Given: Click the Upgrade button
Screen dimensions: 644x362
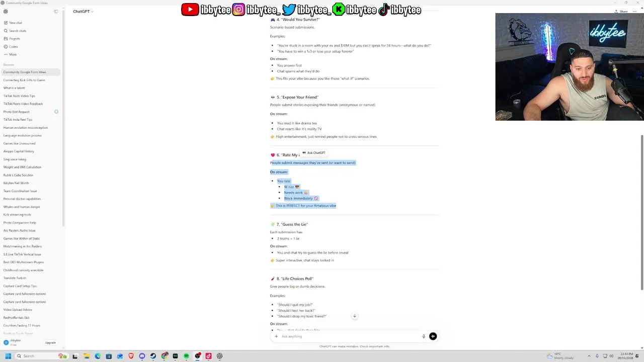Looking at the screenshot, I should [50, 342].
